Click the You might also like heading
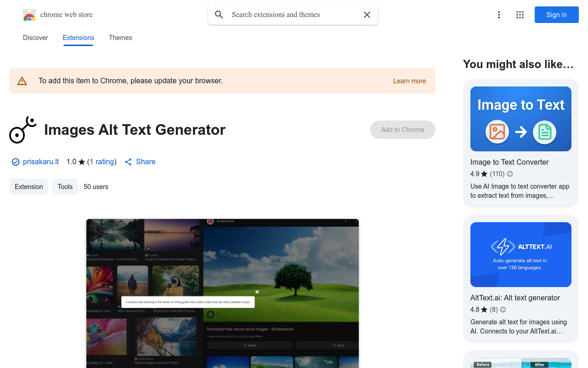The height and width of the screenshot is (368, 588). (x=518, y=64)
